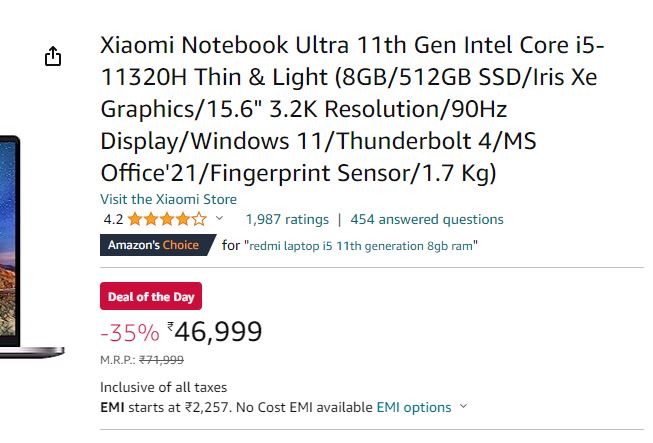The image size is (653, 443).
Task: Click the share icon beside the title
Action: [53, 56]
